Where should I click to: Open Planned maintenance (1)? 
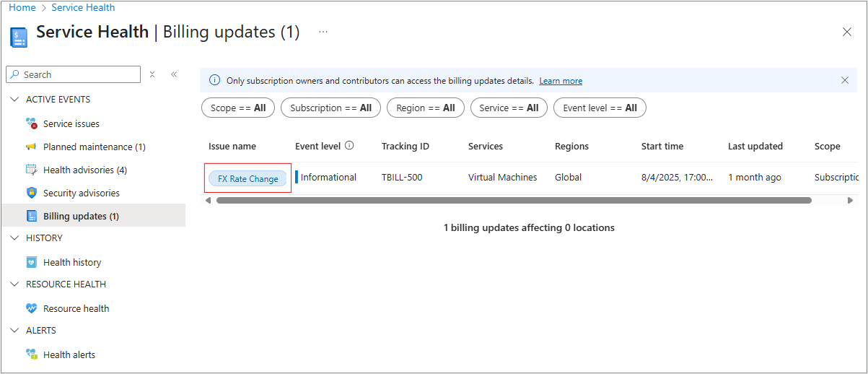click(x=94, y=147)
